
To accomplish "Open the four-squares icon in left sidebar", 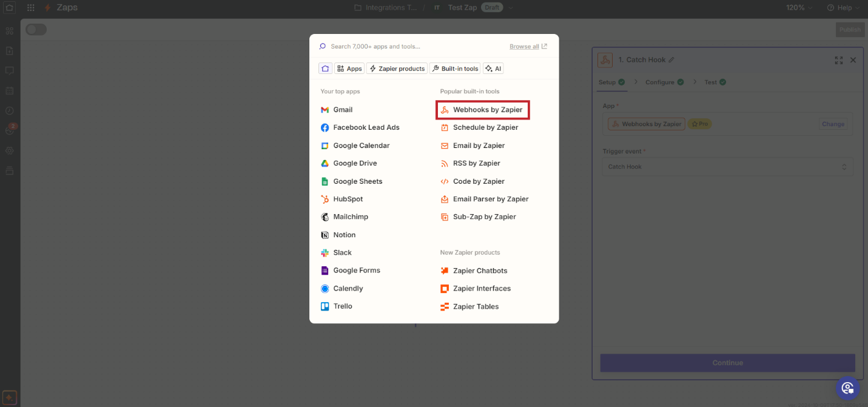I will (10, 31).
